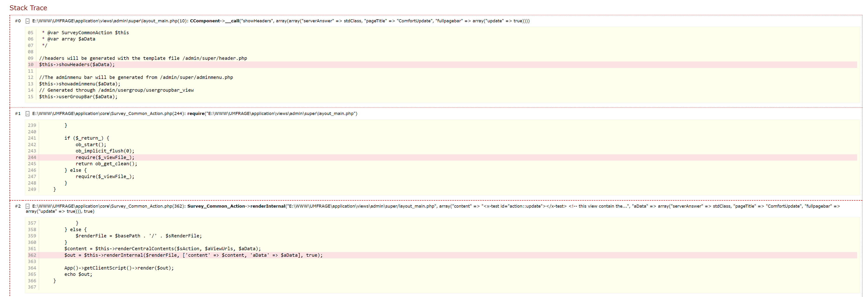
Task: Collapse stack trace entry #1 minus icon
Action: [x=28, y=114]
